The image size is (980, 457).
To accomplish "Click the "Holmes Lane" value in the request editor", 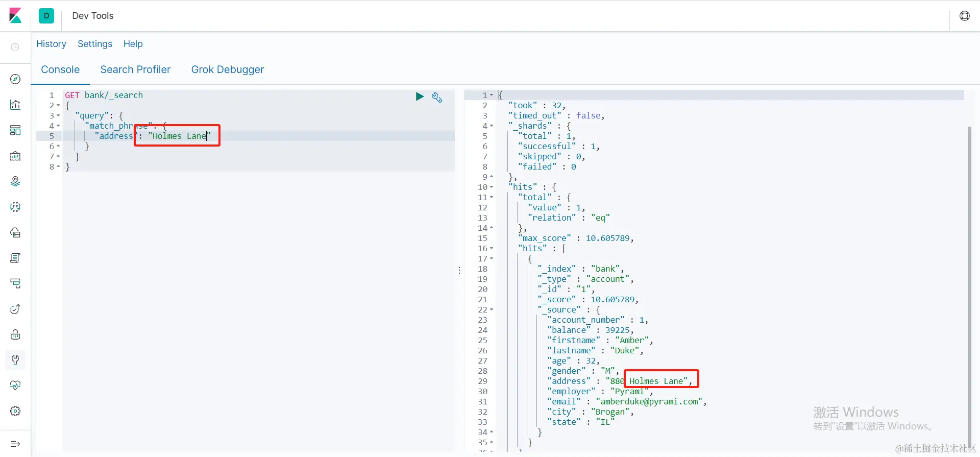I will point(179,136).
